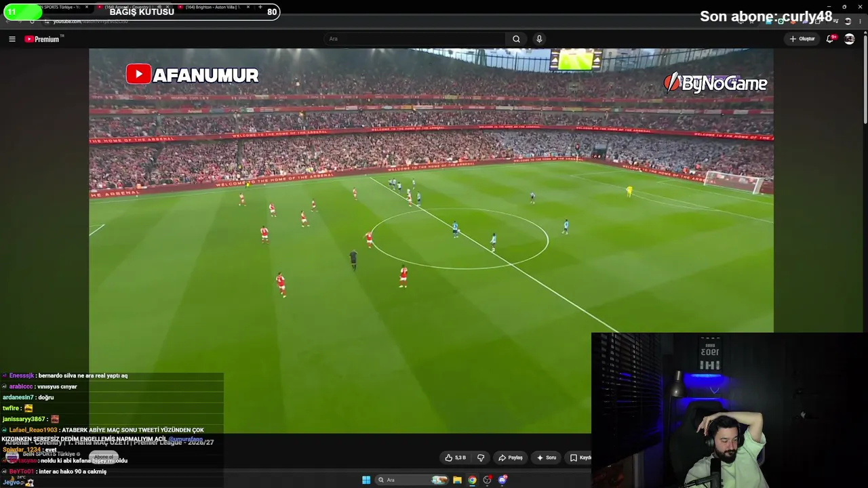Image resolution: width=868 pixels, height=488 pixels.
Task: Click the Oluştur create button
Action: point(802,39)
